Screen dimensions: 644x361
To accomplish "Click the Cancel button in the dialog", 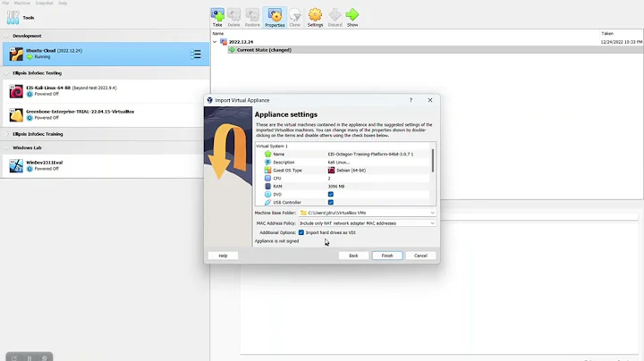I will (x=420, y=256).
